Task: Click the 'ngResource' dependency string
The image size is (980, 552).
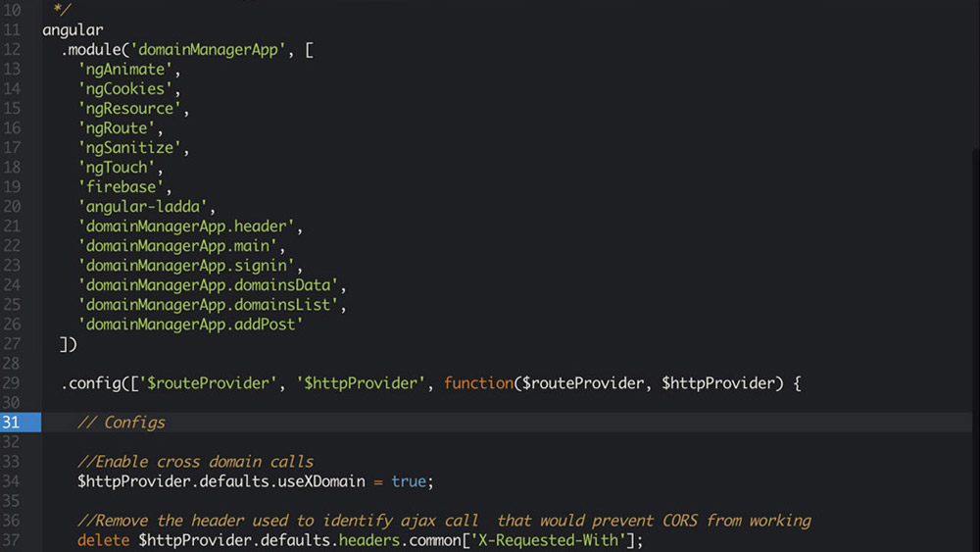Action: pyautogui.click(x=129, y=108)
